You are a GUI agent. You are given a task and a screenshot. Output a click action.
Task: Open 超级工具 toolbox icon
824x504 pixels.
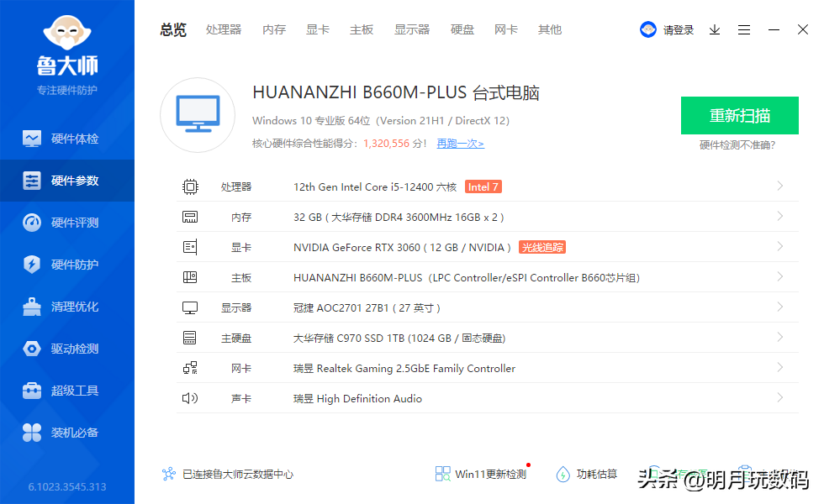[32, 391]
